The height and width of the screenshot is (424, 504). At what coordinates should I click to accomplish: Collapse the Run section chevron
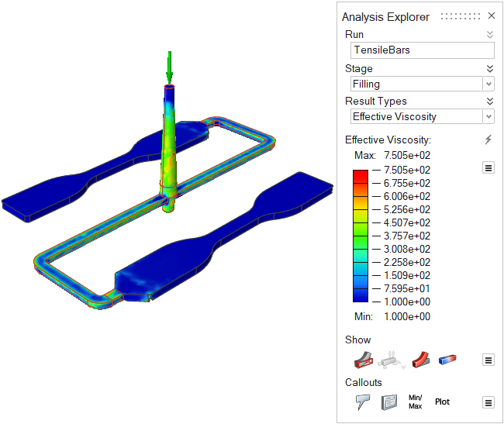(489, 35)
